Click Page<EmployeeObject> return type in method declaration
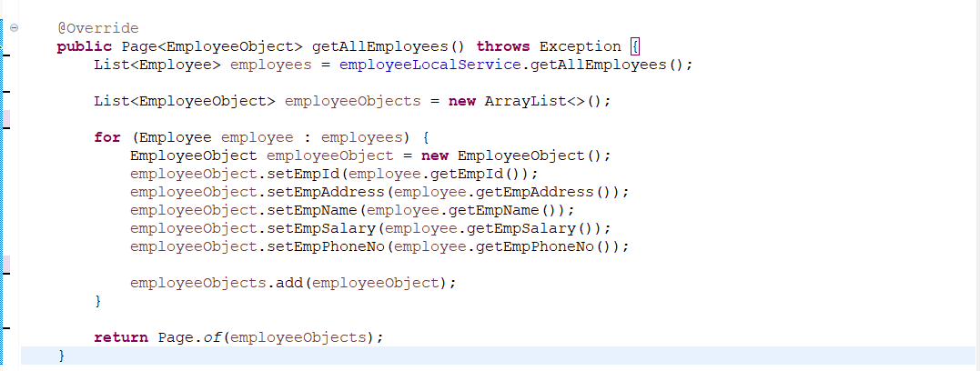 pos(212,47)
